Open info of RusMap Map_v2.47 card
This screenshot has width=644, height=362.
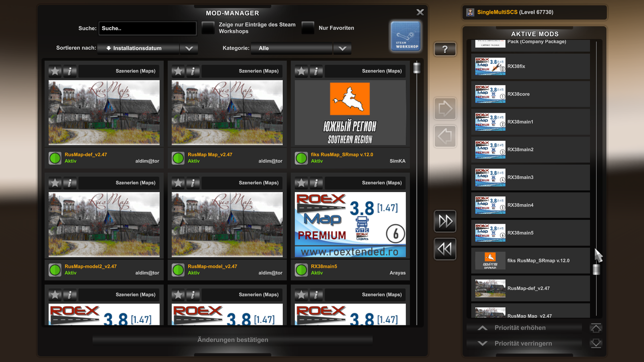tap(193, 71)
